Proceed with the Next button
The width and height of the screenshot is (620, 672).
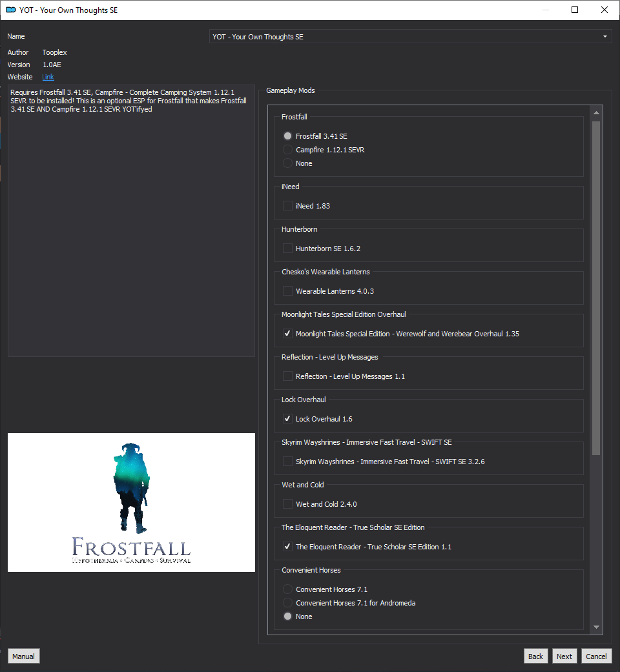564,656
